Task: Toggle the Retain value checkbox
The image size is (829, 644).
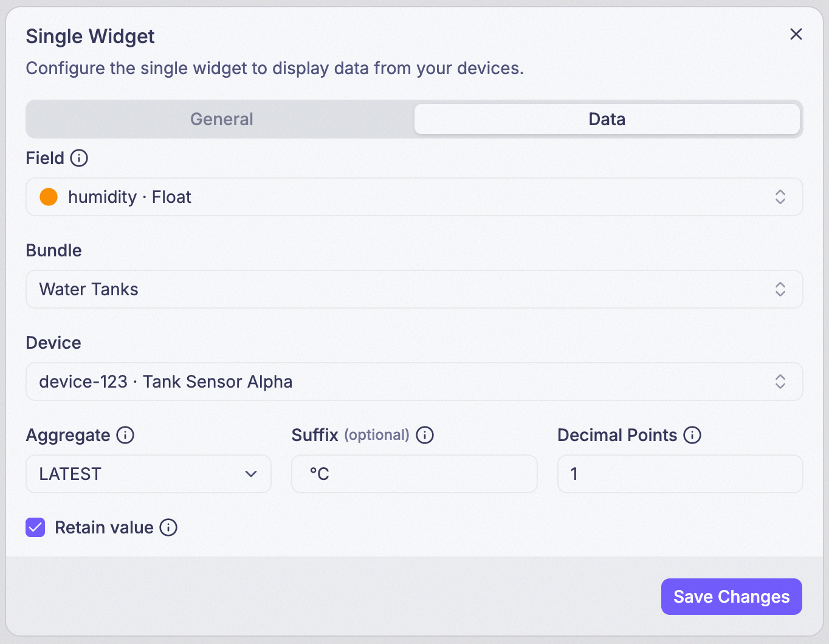Action: [x=35, y=527]
